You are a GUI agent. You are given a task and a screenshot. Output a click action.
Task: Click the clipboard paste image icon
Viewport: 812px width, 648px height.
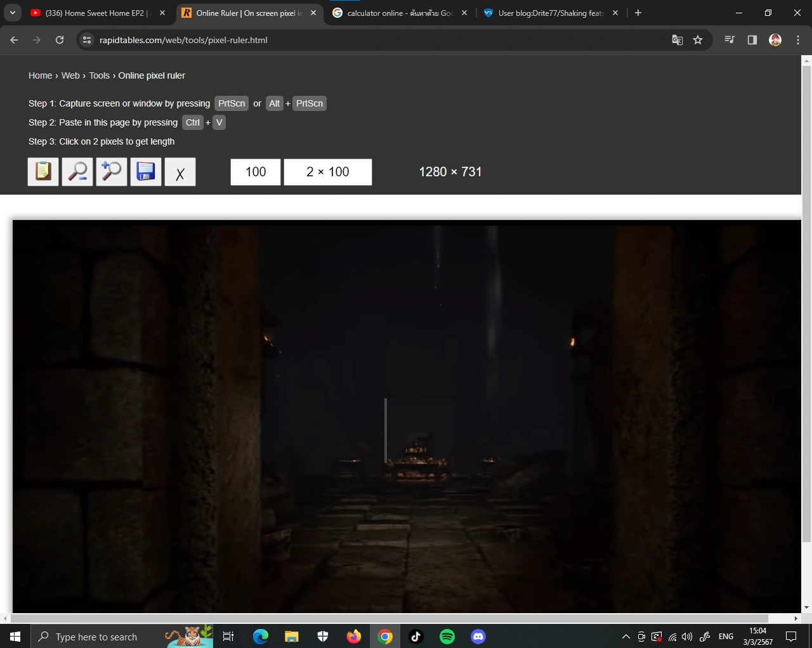[43, 172]
